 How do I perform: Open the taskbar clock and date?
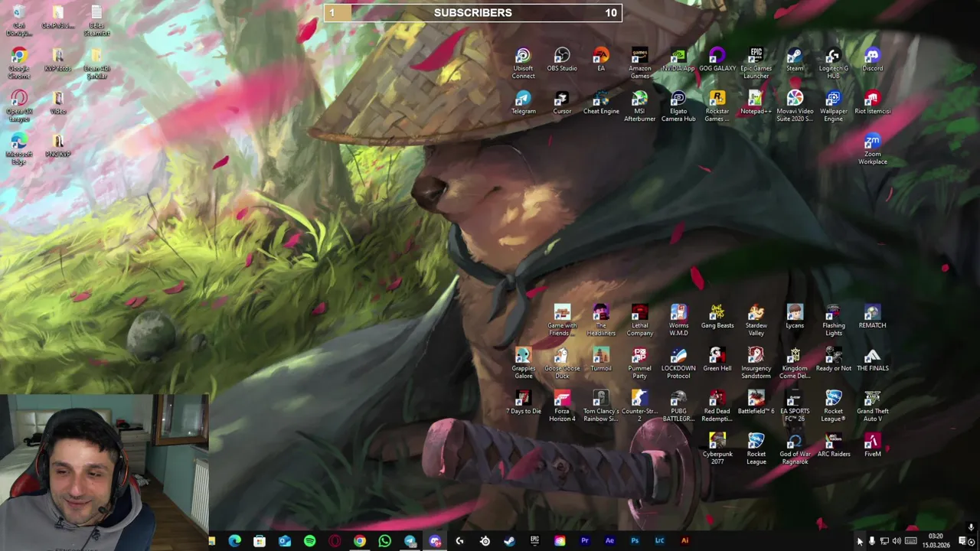pos(936,541)
